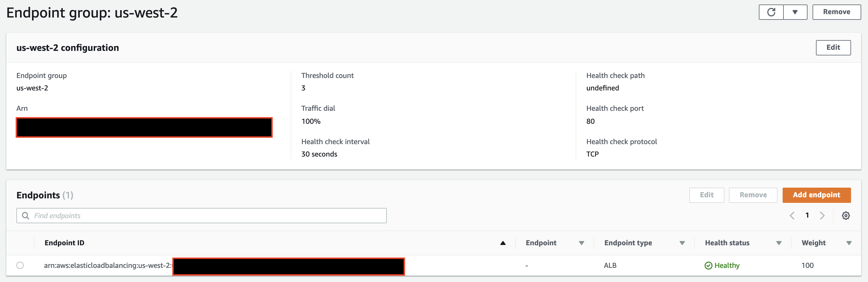
Task: Click page number 1 in pagination
Action: click(807, 215)
